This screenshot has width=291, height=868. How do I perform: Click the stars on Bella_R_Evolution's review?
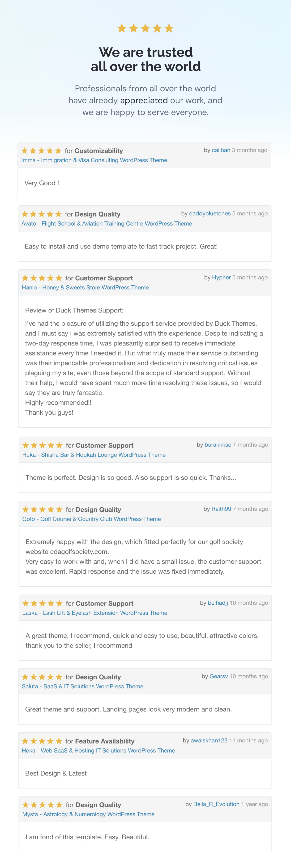click(42, 804)
